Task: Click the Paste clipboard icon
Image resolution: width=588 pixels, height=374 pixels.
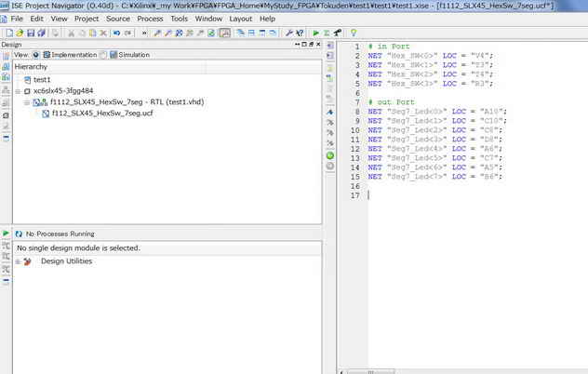Action: (x=92, y=33)
